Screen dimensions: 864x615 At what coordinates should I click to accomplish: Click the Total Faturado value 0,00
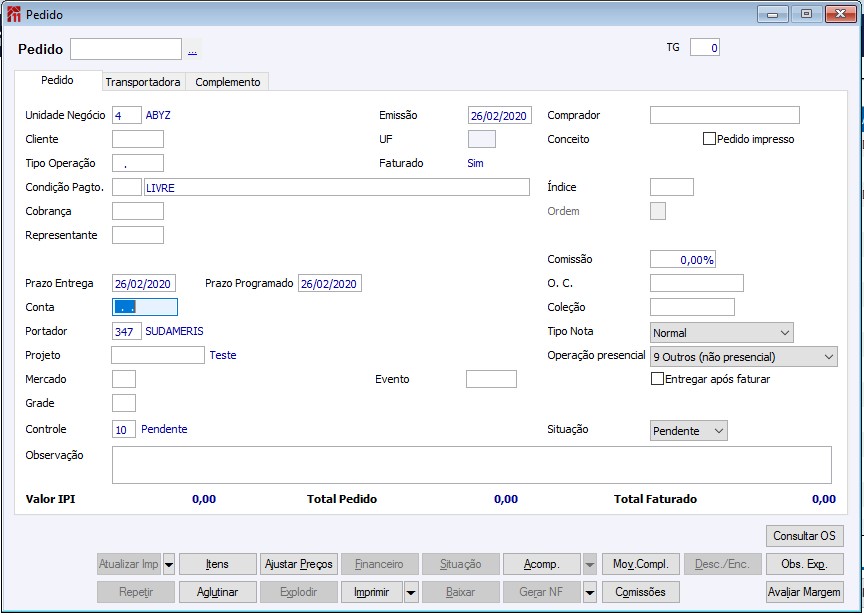click(x=824, y=499)
